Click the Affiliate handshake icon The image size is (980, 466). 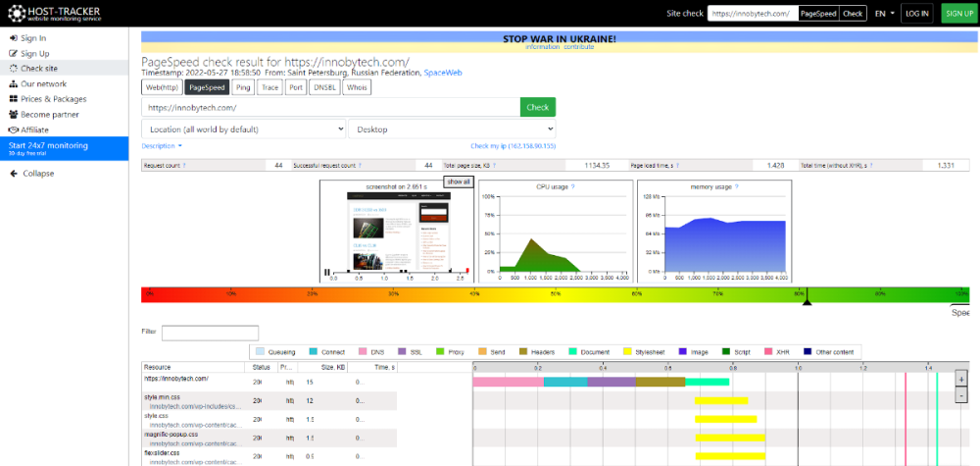[13, 129]
